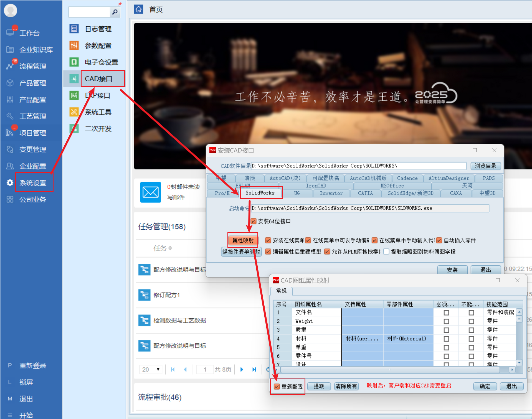The height and width of the screenshot is (419, 532).
Task: Click the search magnifier icon
Action: point(115,12)
